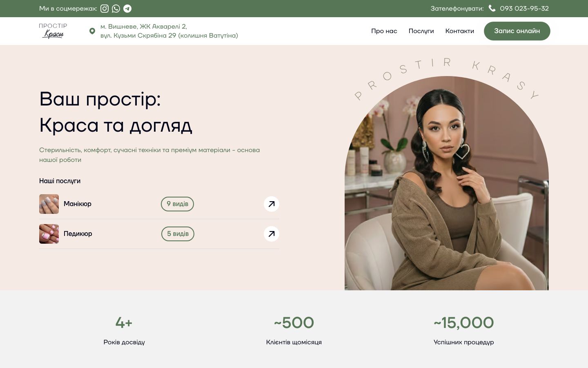Click the phone handset icon
This screenshot has height=368, width=588.
tap(492, 8)
